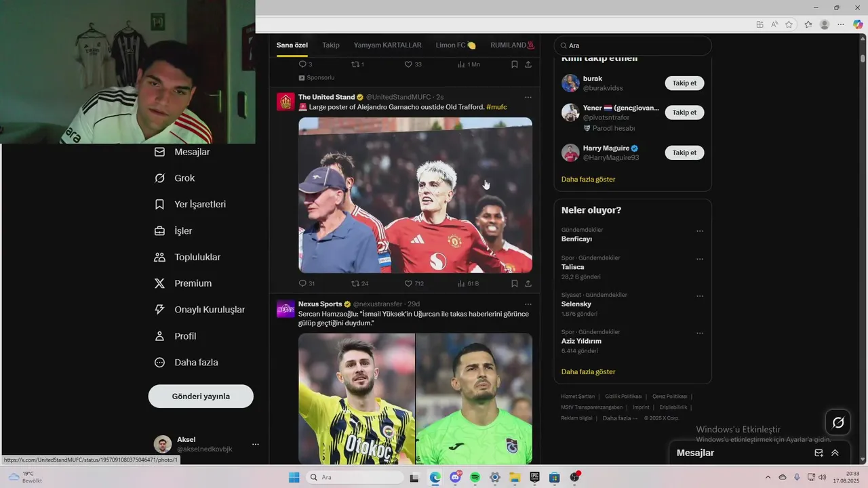Switch to Takip tab
868x488 pixels.
tap(331, 45)
